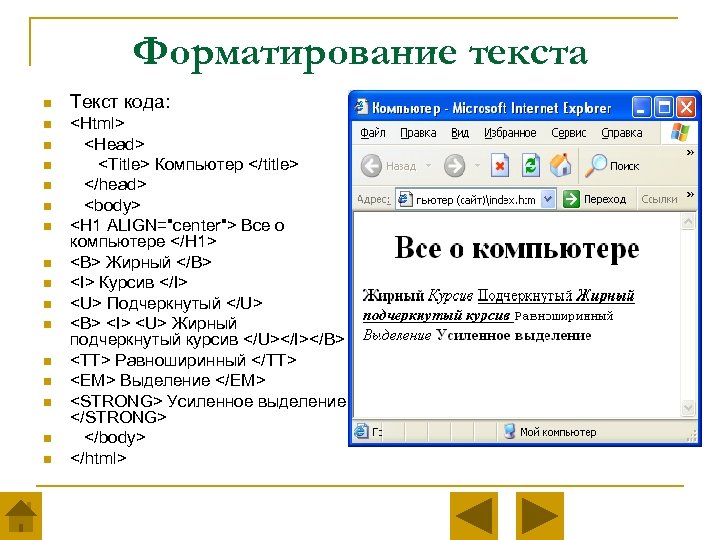
Task: Open the Файл menu
Action: [372, 133]
